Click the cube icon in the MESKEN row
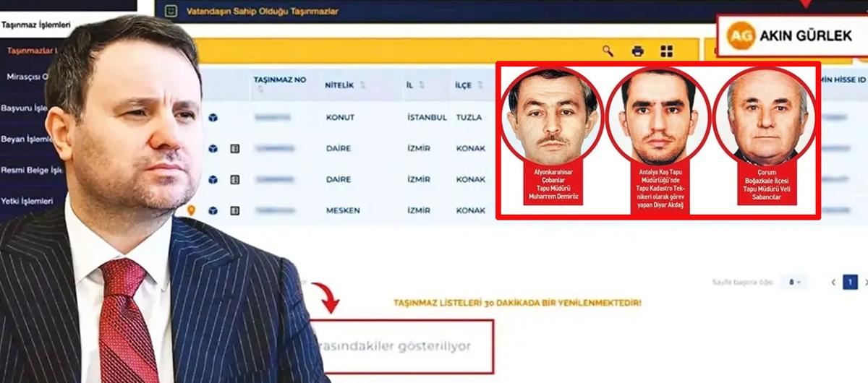 coord(213,210)
